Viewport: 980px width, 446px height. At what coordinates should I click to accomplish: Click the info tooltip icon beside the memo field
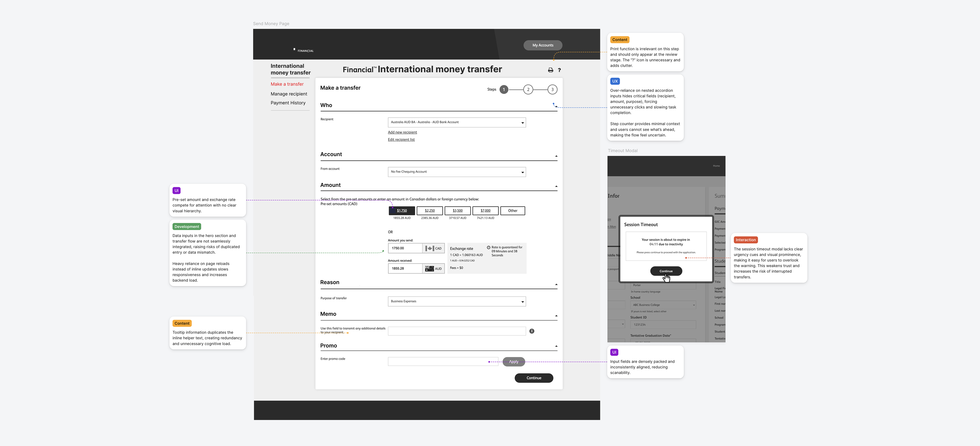[x=532, y=331]
